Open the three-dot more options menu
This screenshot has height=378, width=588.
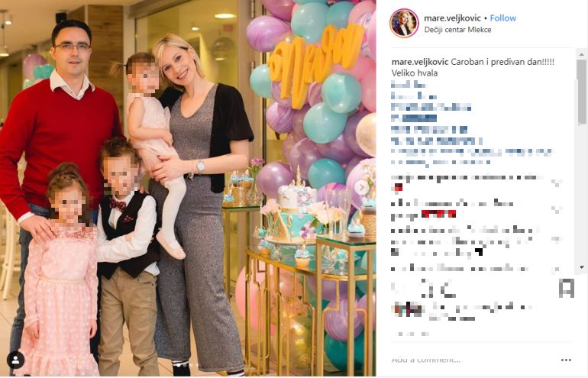pyautogui.click(x=566, y=360)
